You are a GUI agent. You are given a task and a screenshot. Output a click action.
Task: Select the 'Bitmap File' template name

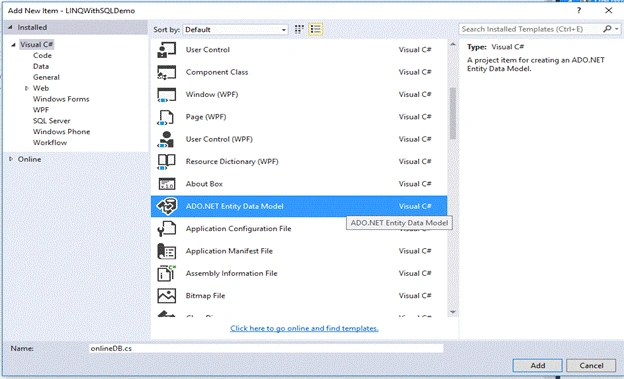[205, 295]
